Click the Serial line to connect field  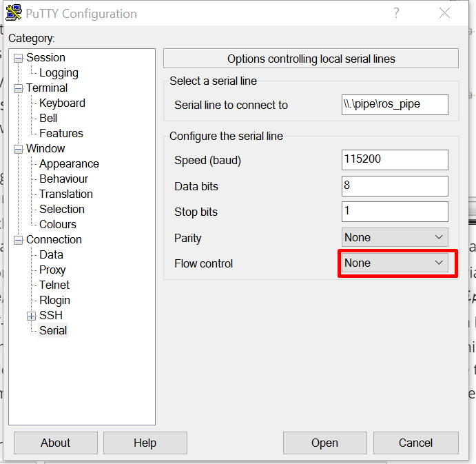pos(395,104)
